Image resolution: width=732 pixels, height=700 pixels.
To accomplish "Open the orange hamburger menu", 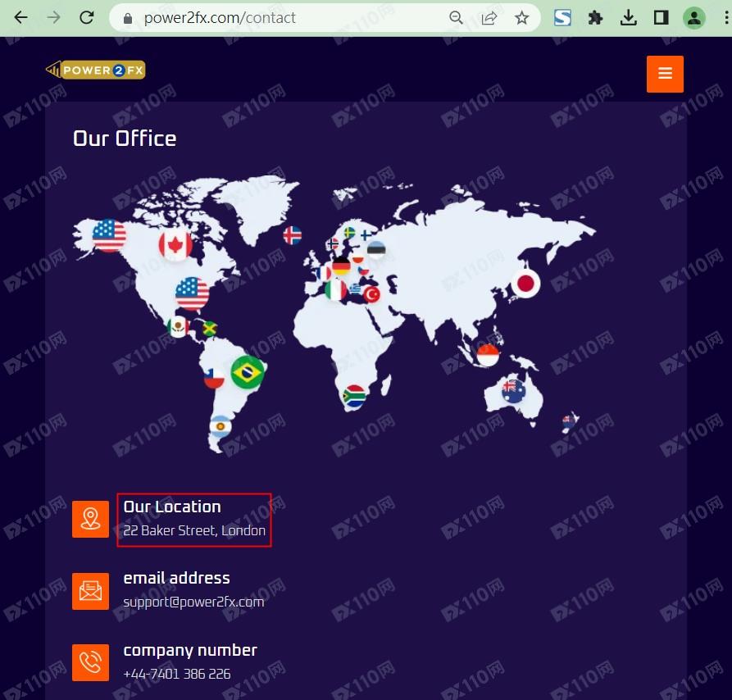I will click(x=665, y=74).
